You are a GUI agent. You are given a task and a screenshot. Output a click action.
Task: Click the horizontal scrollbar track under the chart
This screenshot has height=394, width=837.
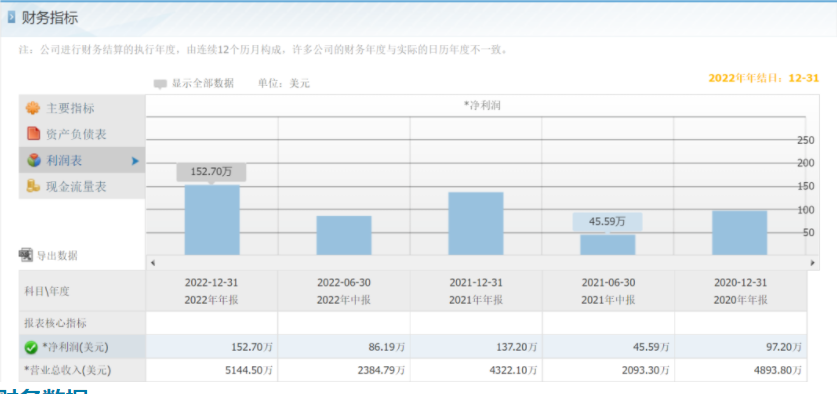(x=483, y=263)
